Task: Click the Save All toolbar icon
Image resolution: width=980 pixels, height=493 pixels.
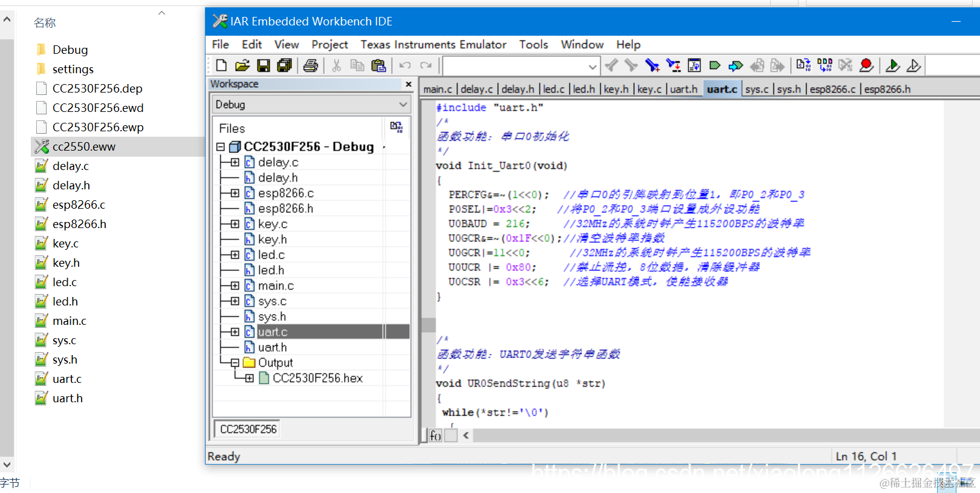Action: (284, 65)
